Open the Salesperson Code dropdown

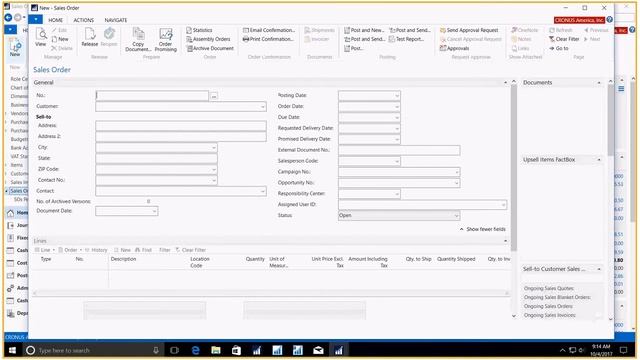click(397, 161)
